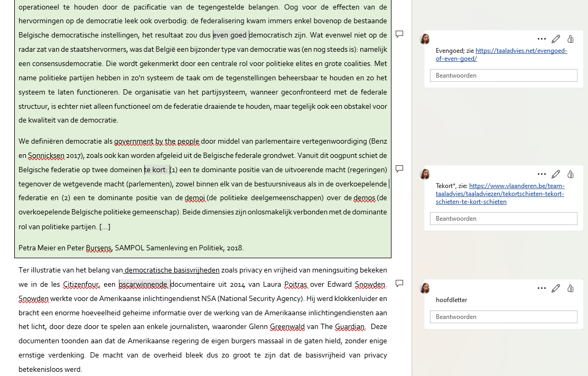Like the 'hoofdletter' comment
The width and height of the screenshot is (588, 376).
pos(571,288)
